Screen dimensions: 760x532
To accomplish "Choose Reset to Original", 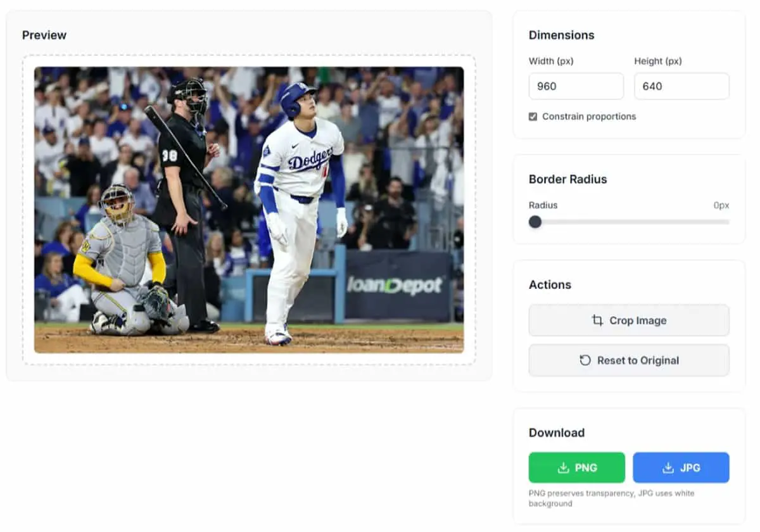I will (x=629, y=360).
